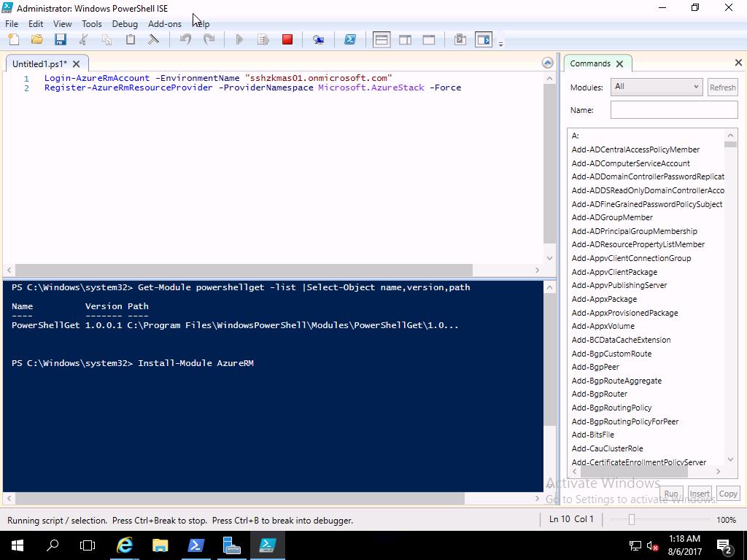Focus the Name filter input field

(x=674, y=110)
